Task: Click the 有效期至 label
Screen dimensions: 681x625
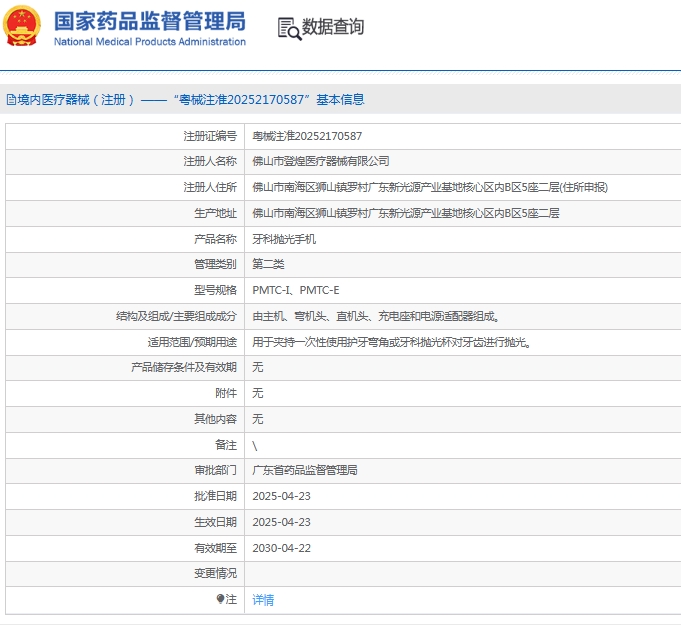Action: pyautogui.click(x=215, y=548)
